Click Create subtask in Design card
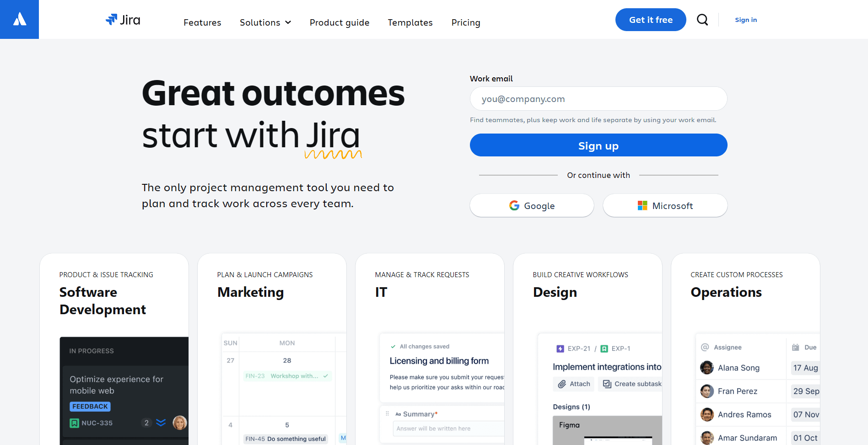Screen dimensions: 868x445 632,384
